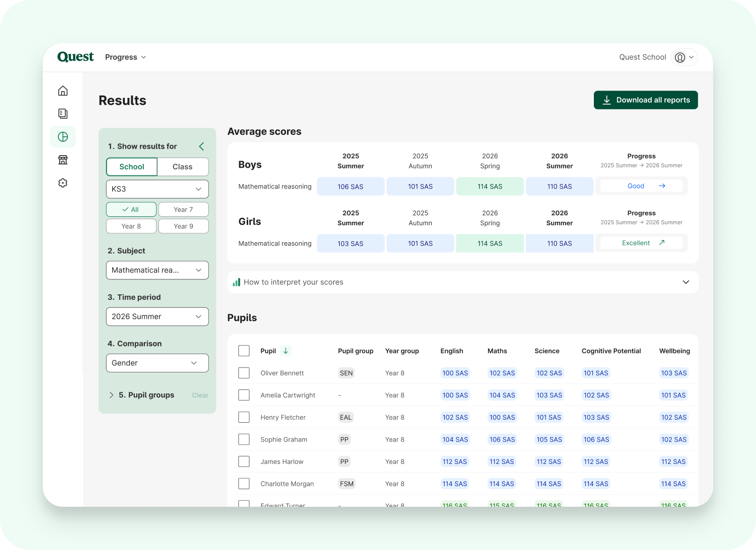This screenshot has height=550, width=756.
Task: Click Henry Fletcher's EAL group tag
Action: coord(346,417)
